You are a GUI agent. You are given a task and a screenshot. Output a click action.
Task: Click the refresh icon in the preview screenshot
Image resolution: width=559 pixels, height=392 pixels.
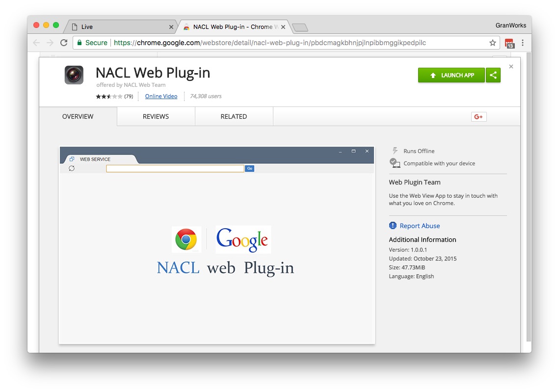coord(72,168)
